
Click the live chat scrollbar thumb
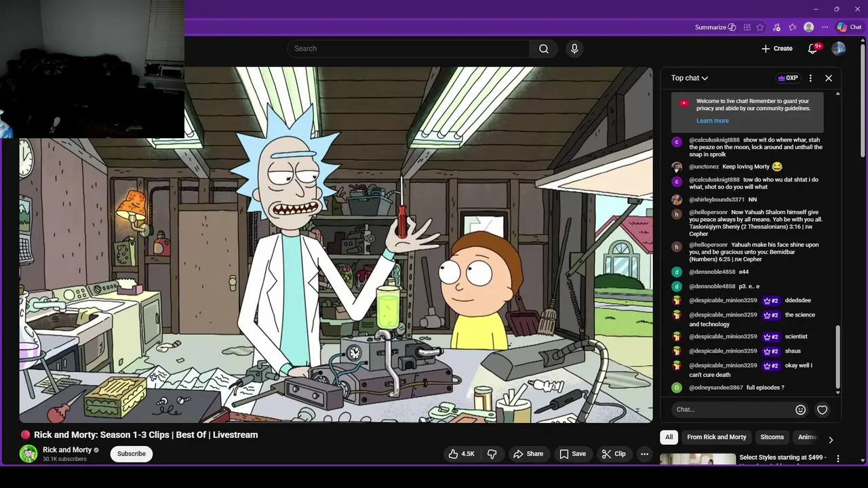click(838, 357)
